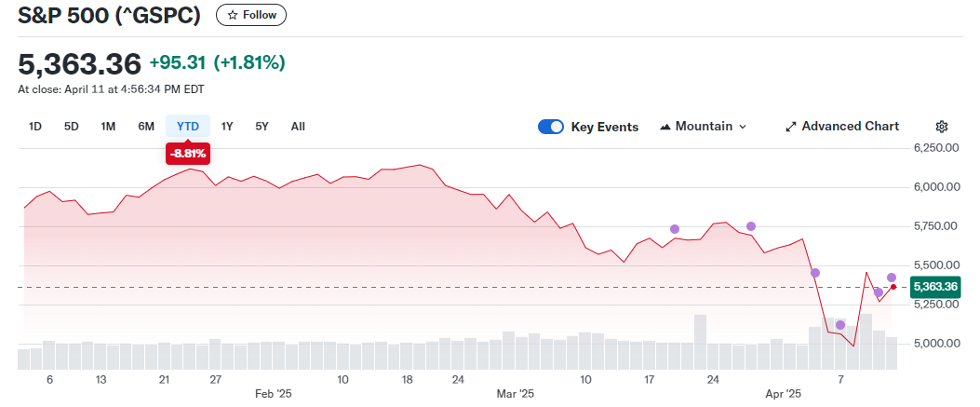Select the 1M time range tab
Screen dimensions: 980x407
coord(108,127)
